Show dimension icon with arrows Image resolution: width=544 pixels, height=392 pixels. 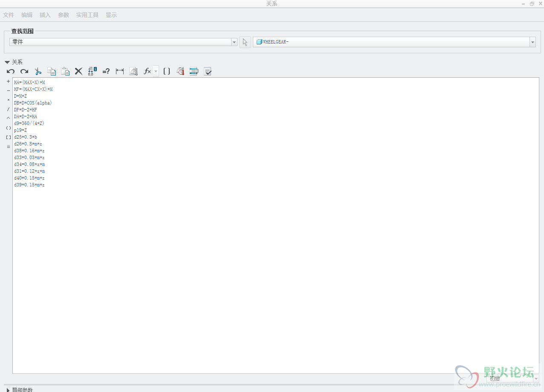pyautogui.click(x=120, y=71)
